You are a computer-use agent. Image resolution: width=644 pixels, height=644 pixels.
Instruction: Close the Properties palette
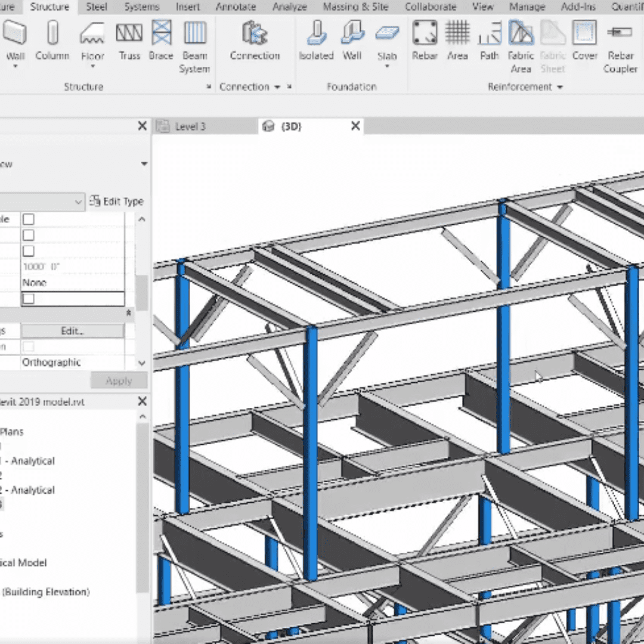142,126
